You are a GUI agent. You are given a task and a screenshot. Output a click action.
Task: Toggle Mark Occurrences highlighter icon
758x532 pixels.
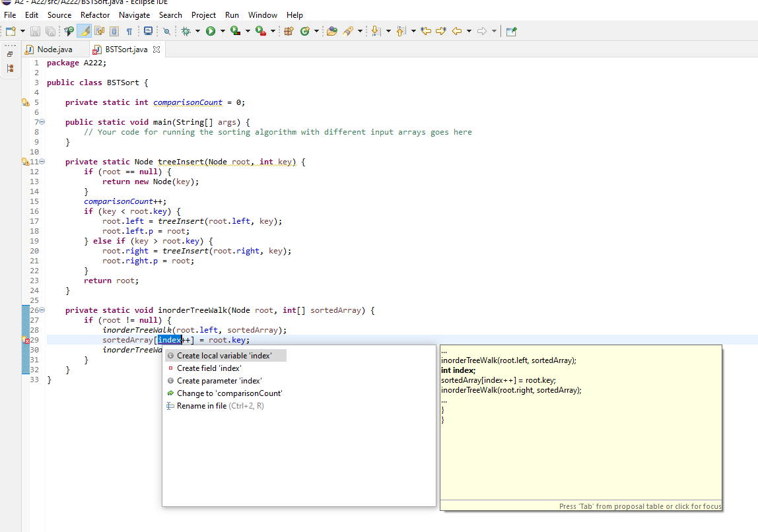tap(85, 30)
